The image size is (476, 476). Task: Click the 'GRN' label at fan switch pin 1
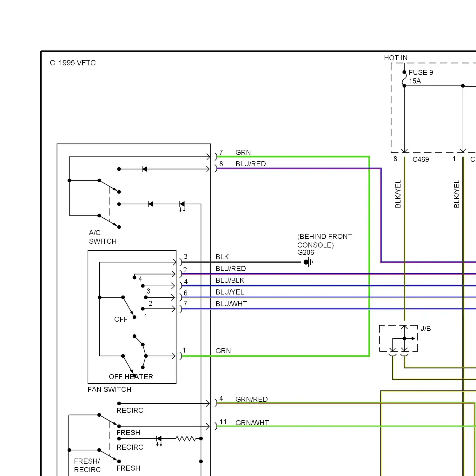pyautogui.click(x=223, y=351)
